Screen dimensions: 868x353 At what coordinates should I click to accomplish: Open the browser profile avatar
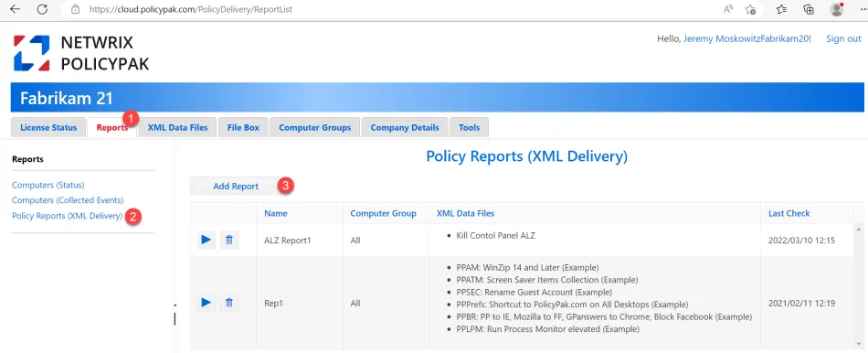pos(836,9)
